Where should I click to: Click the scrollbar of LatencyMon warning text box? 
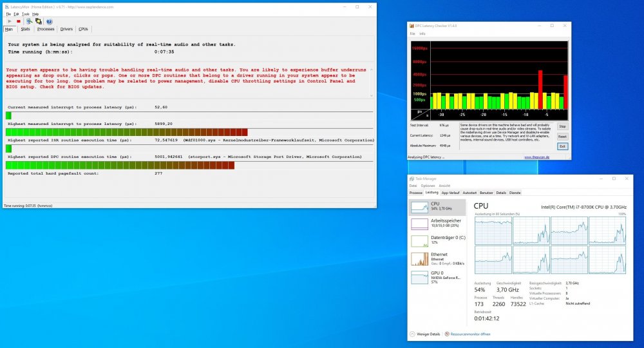coord(372,82)
